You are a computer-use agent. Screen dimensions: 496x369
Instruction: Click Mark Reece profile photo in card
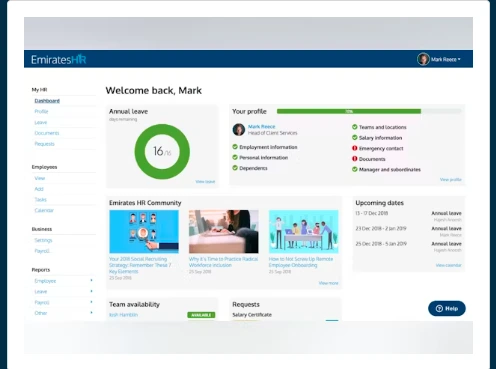(239, 129)
